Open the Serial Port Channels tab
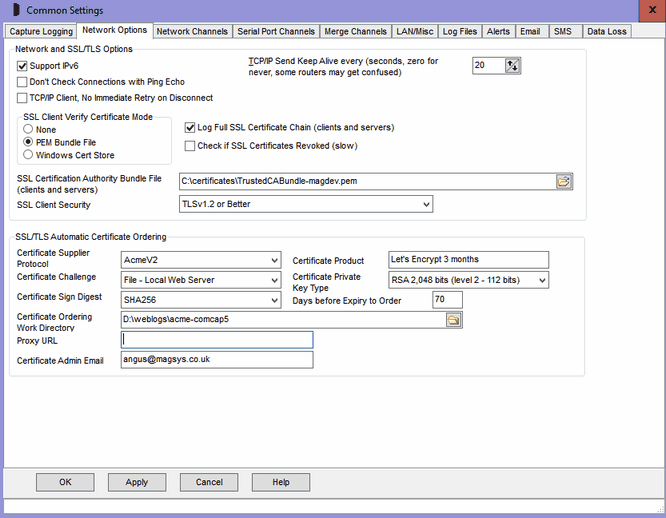 pos(276,32)
